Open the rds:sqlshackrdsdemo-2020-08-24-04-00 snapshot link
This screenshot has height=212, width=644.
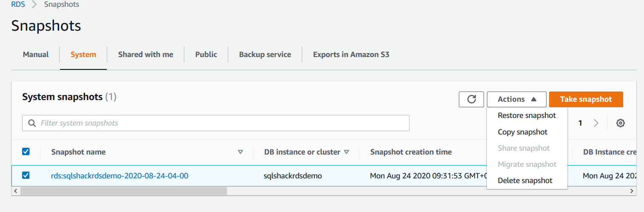pyautogui.click(x=120, y=175)
